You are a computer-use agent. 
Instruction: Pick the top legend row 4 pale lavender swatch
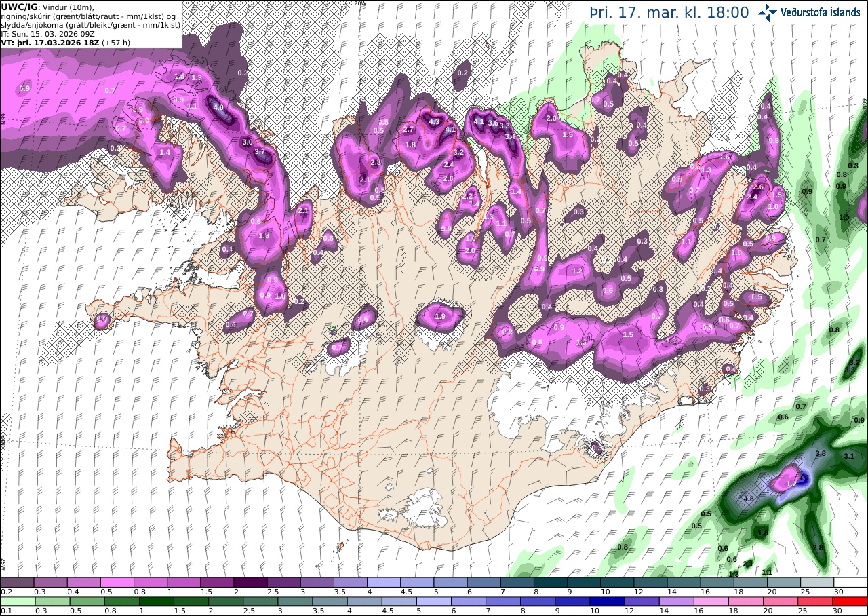point(384,582)
